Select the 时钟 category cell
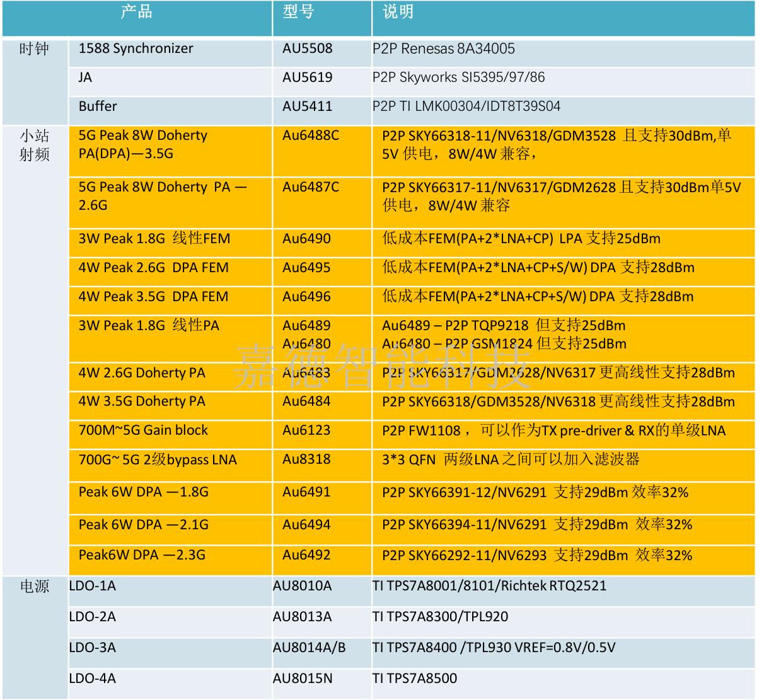 tap(34, 49)
